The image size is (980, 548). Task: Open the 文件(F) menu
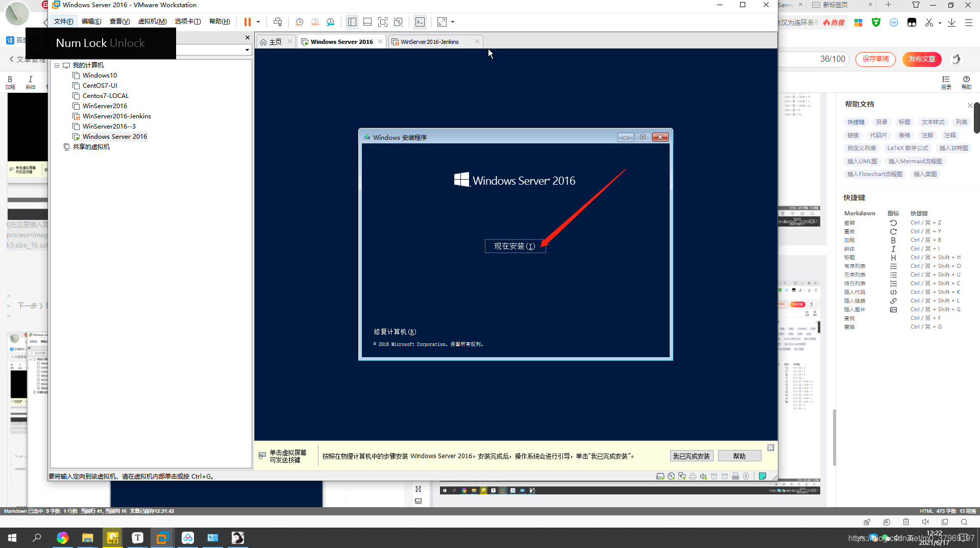coord(63,21)
